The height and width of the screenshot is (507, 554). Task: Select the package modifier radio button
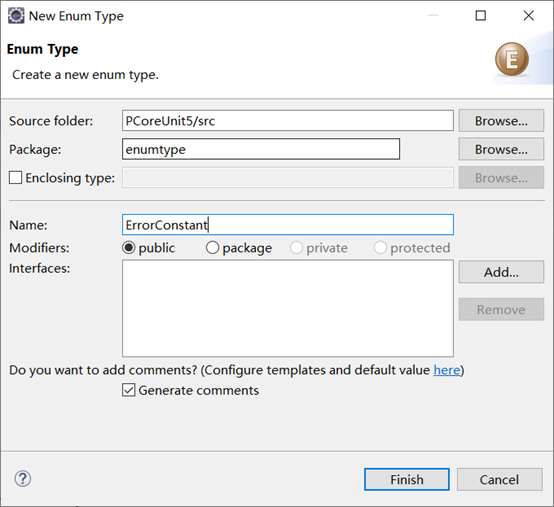point(212,248)
